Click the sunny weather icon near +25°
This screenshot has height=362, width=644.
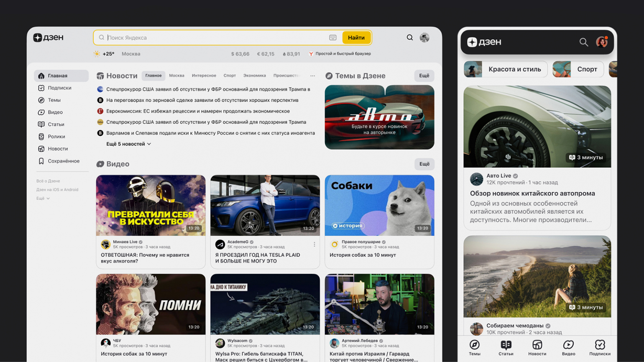tap(97, 54)
